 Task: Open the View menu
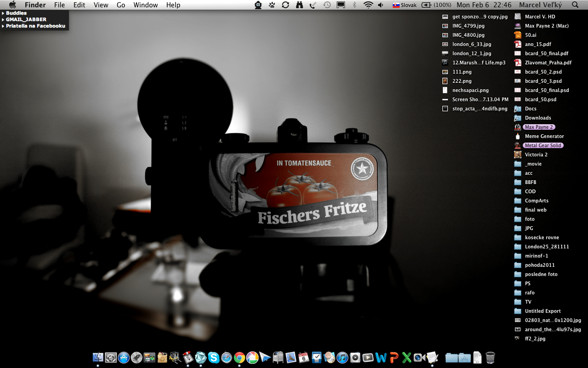pos(101,5)
